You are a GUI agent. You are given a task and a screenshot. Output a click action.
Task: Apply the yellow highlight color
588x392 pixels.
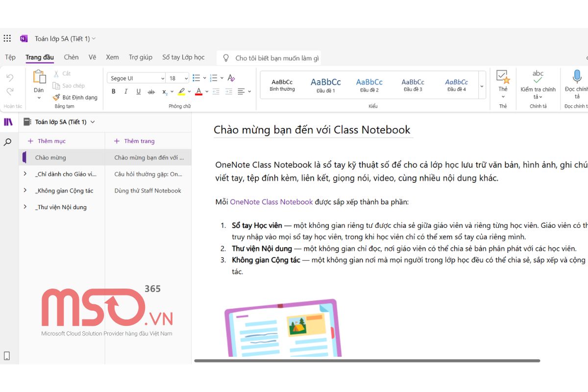coord(181,92)
